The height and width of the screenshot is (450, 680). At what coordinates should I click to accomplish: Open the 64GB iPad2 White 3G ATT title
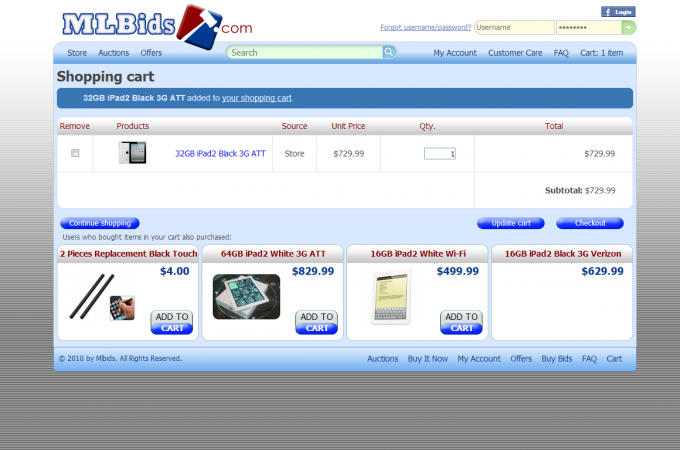pos(273,254)
